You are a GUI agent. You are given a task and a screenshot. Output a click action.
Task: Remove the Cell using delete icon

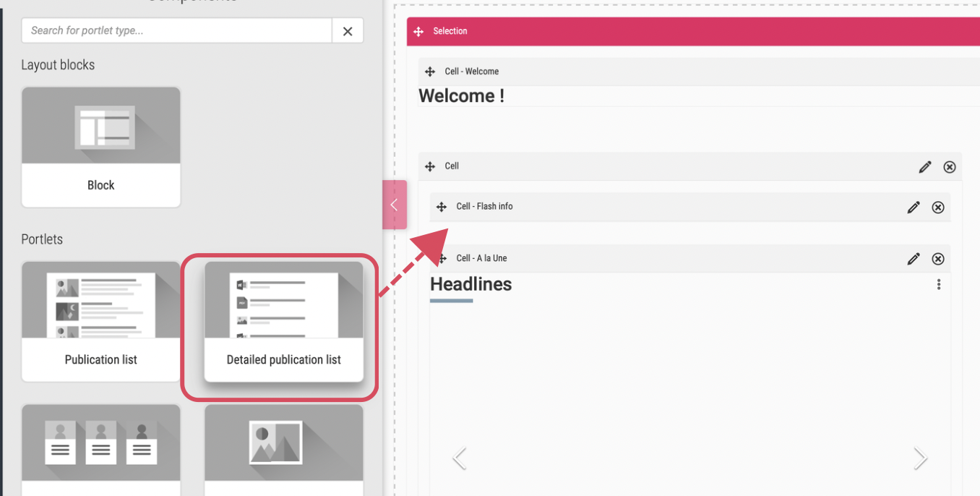point(950,167)
